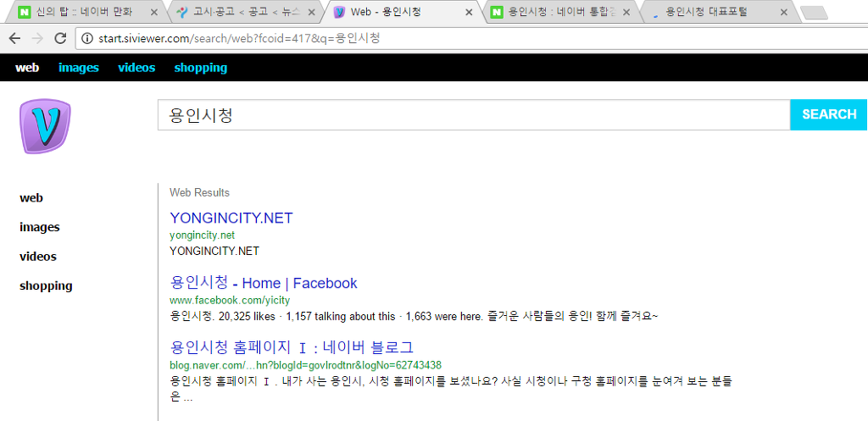868x421 pixels.
Task: Select 'videos' in the black top bar
Action: click(136, 68)
